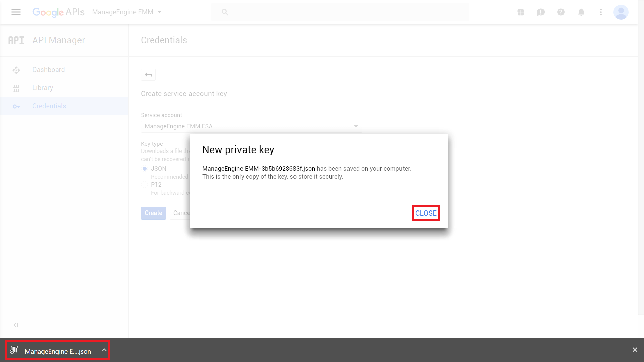Go to Dashboard in sidebar
The image size is (644, 362).
coord(48,70)
